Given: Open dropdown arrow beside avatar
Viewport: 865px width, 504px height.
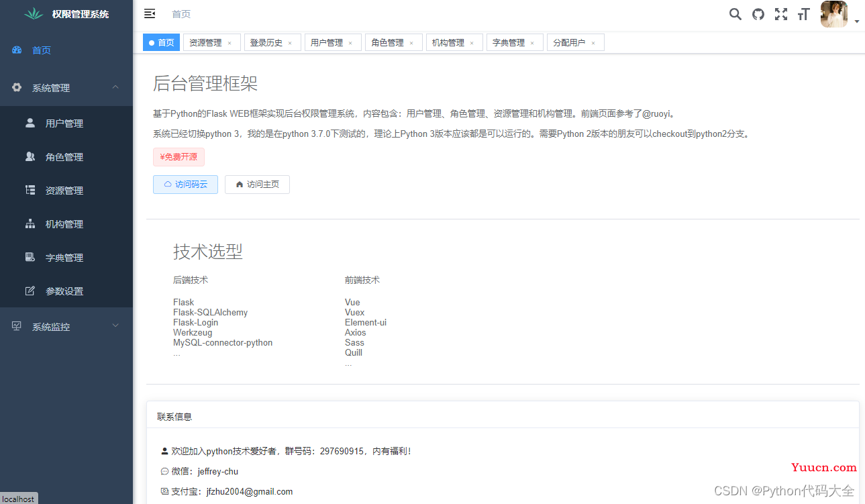Looking at the screenshot, I should [857, 22].
